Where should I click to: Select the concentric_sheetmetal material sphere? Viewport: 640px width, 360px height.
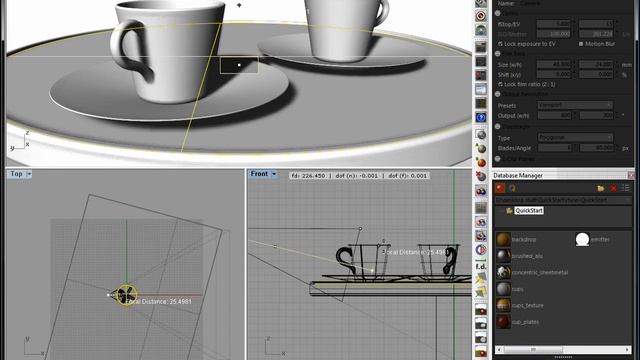[504, 272]
